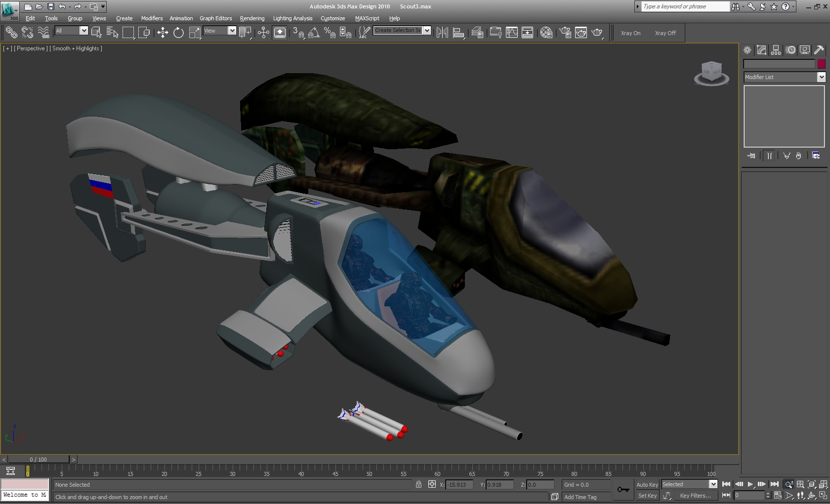Enable Auto Key animation mode
Screen dimensions: 830x504
(x=647, y=485)
